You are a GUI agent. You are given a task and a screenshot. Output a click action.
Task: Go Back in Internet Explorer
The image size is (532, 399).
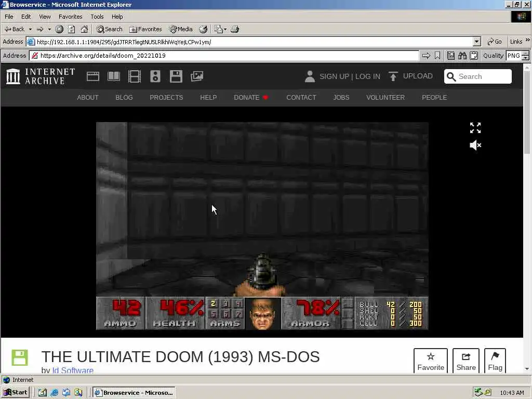[14, 29]
